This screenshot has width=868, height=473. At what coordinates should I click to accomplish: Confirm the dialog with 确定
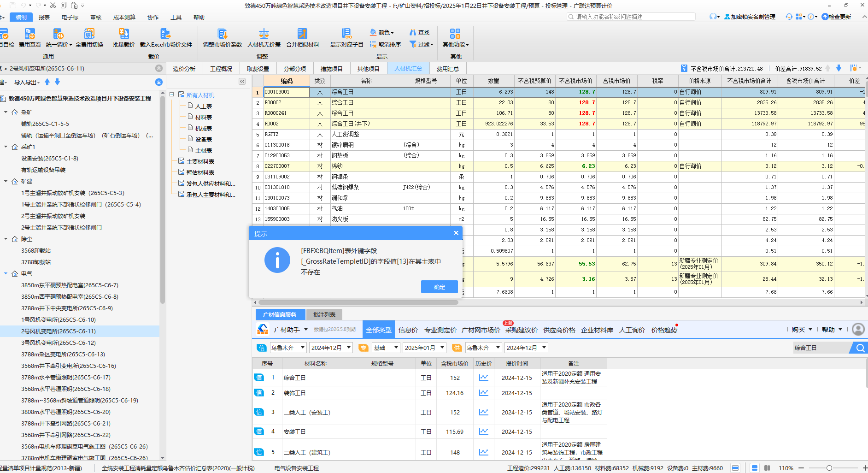[x=440, y=287]
